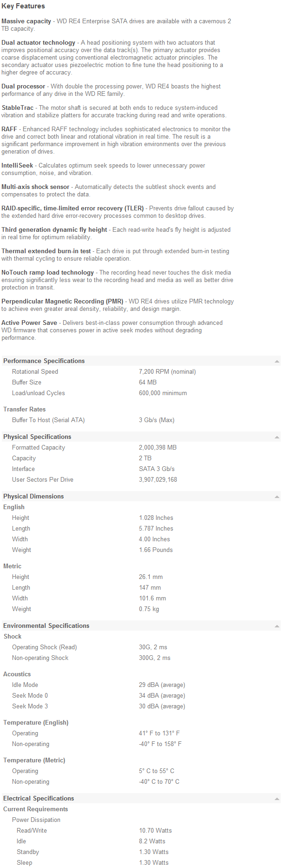Collapse the Environmental Specifications section
The width and height of the screenshot is (284, 868).
point(277,626)
